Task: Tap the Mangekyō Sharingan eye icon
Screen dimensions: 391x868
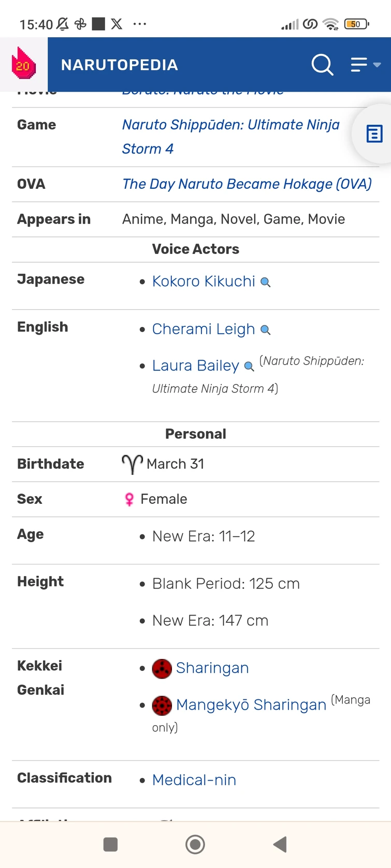Action: 162,705
